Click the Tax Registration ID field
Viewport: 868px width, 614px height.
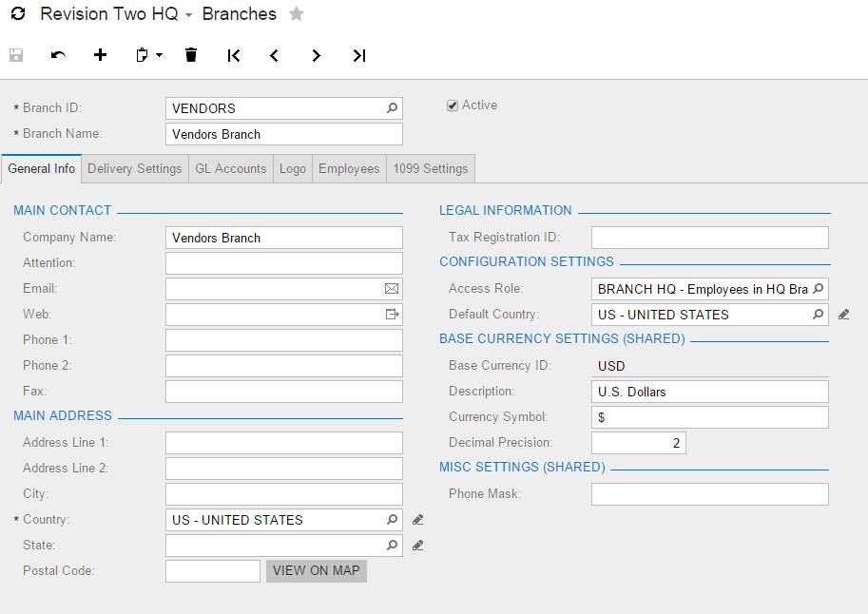709,238
